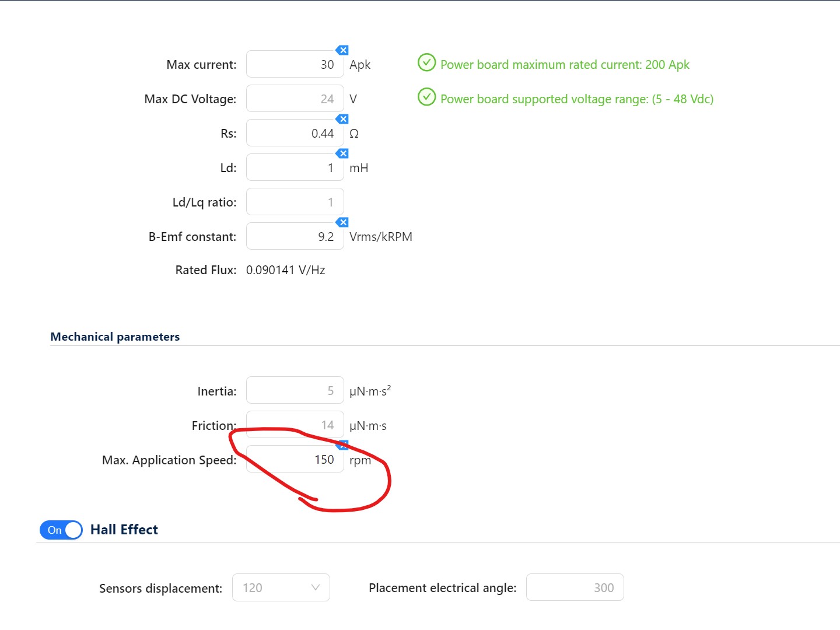The image size is (840, 630).
Task: Click the Rated Flux value text
Action: (286, 269)
